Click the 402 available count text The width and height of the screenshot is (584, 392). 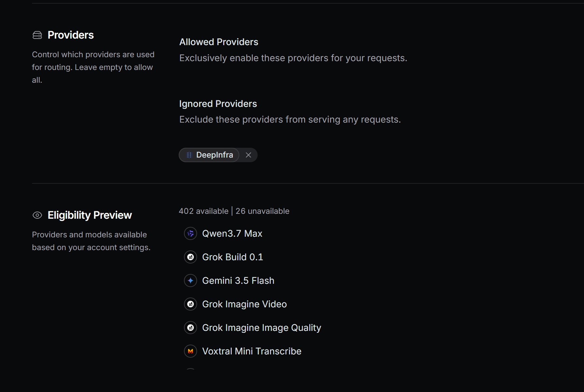[x=204, y=211]
